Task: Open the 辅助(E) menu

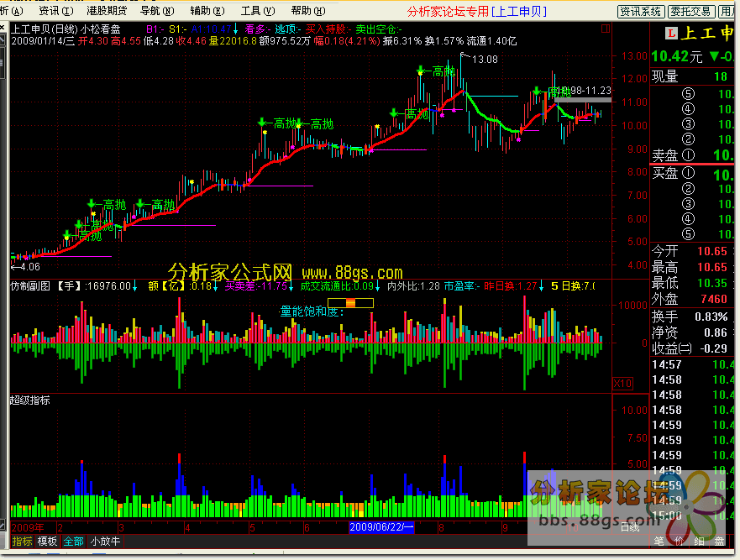Action: 207,10
